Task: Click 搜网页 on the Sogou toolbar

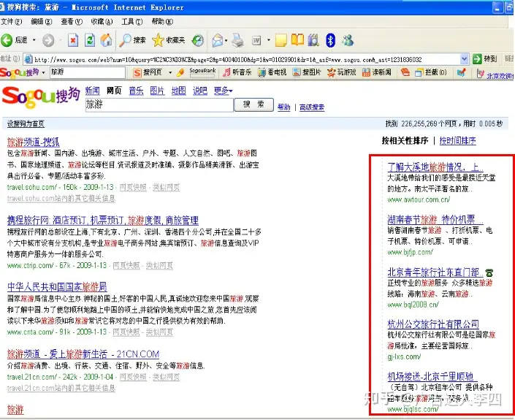Action: point(148,72)
